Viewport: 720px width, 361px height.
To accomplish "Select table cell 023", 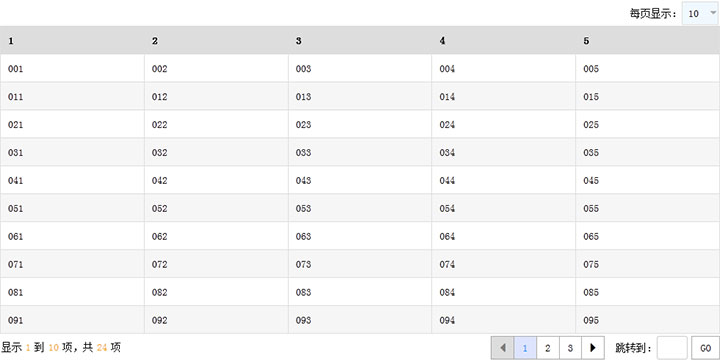I will click(x=360, y=124).
